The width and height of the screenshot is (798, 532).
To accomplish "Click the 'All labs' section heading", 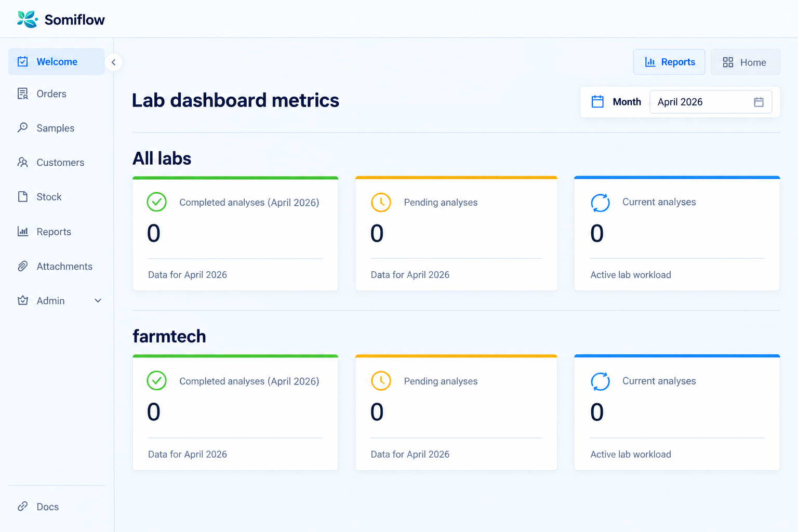I will [x=162, y=158].
